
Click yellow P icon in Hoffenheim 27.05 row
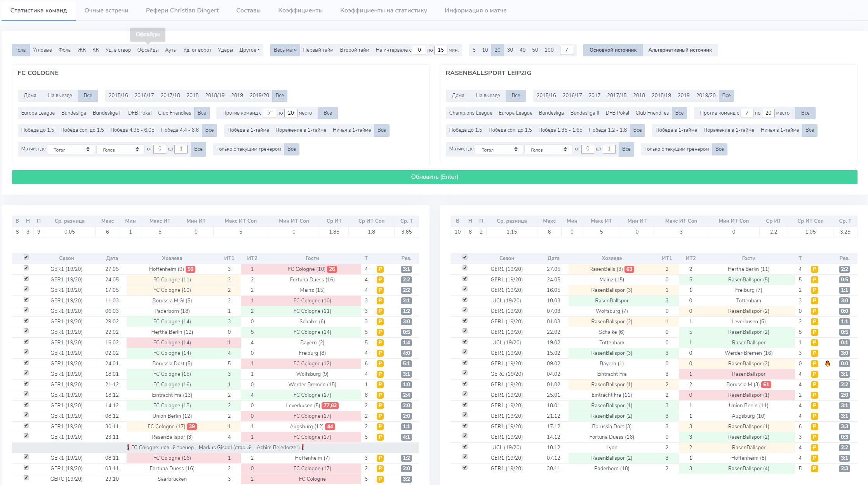click(x=380, y=269)
